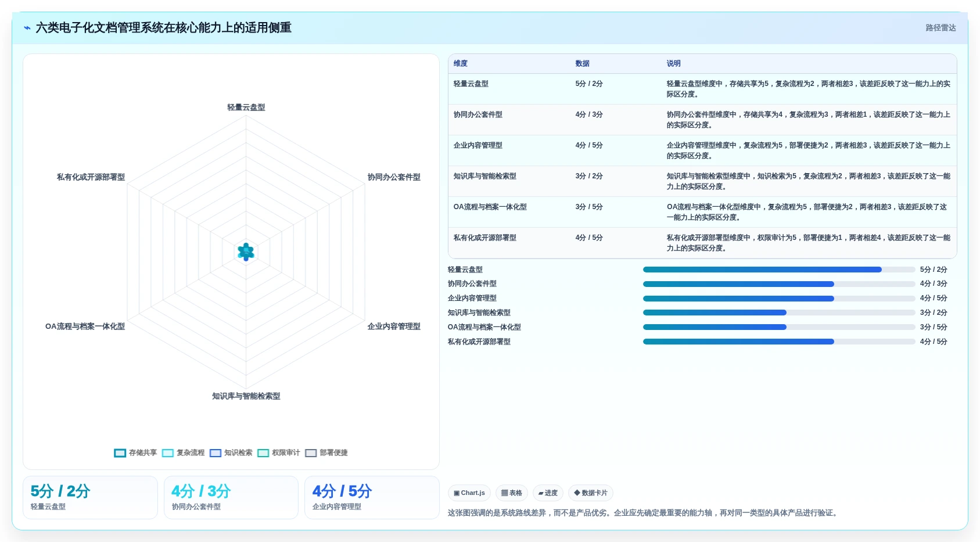Click the 协同办公套件型 radar axis label
This screenshot has height=542, width=980.
point(394,177)
